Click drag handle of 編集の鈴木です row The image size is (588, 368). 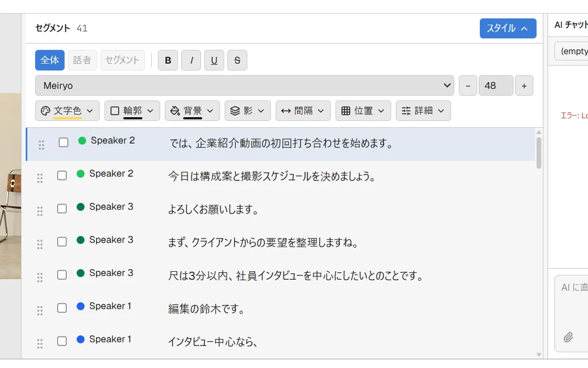pos(40,311)
